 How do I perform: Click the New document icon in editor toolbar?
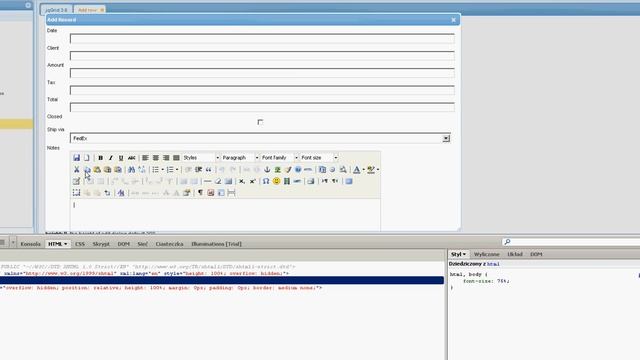[x=87, y=158]
